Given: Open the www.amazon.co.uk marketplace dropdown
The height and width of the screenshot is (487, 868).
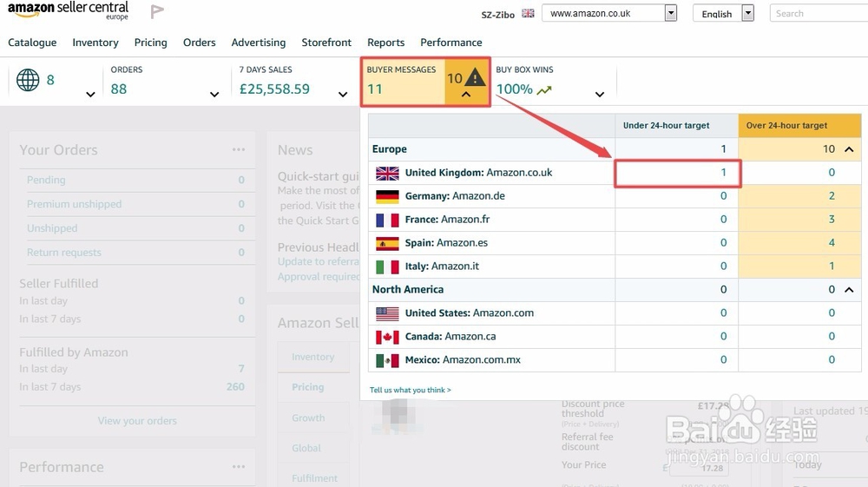Looking at the screenshot, I should pos(609,13).
